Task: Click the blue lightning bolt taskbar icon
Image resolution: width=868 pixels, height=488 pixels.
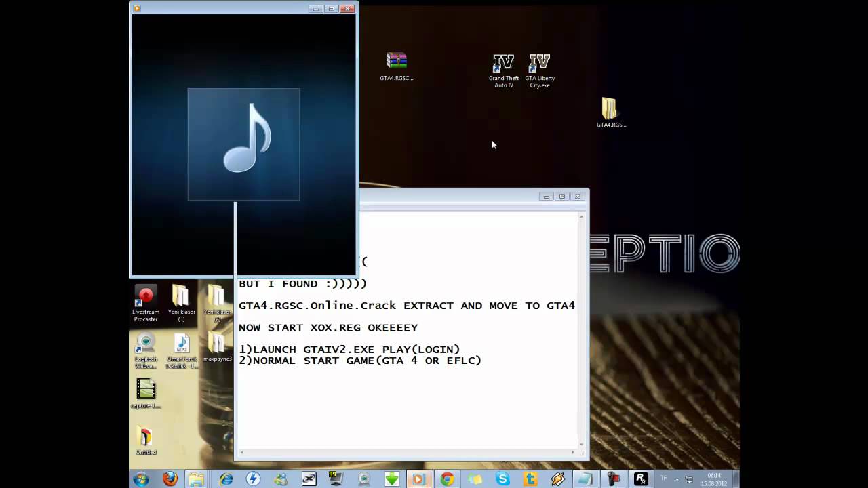Action: click(x=253, y=479)
